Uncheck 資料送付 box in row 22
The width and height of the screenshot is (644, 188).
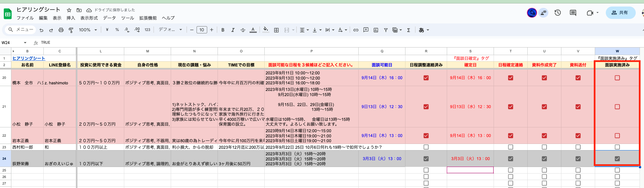578,136
